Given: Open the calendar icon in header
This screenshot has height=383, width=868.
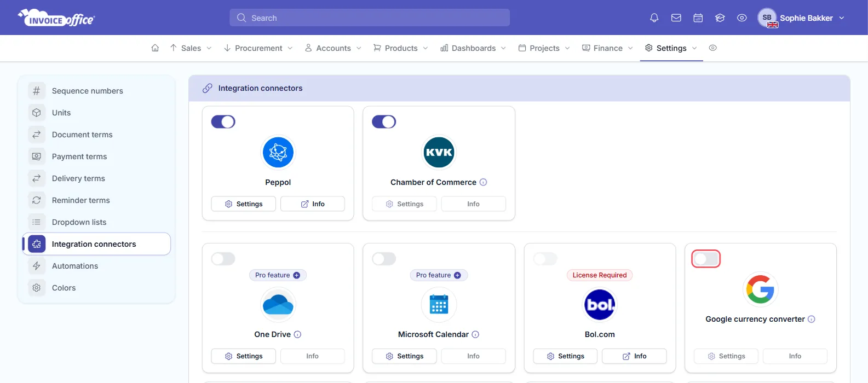Looking at the screenshot, I should pyautogui.click(x=698, y=18).
